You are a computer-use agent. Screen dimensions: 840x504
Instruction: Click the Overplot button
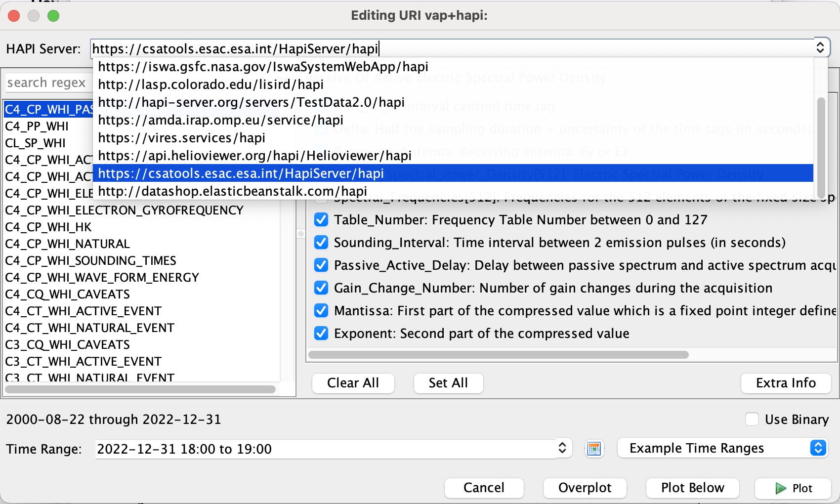(x=585, y=488)
